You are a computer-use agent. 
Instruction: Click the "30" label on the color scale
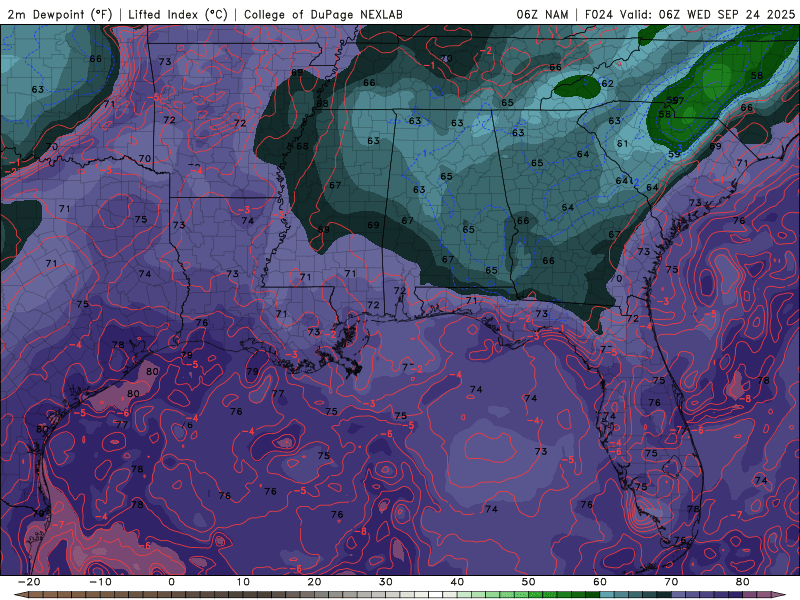point(386,582)
